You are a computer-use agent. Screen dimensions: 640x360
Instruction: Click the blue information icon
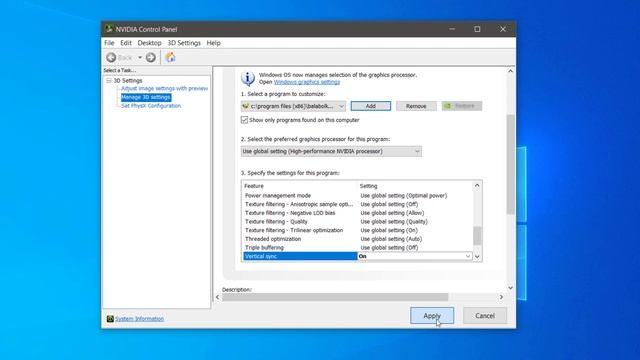(248, 78)
